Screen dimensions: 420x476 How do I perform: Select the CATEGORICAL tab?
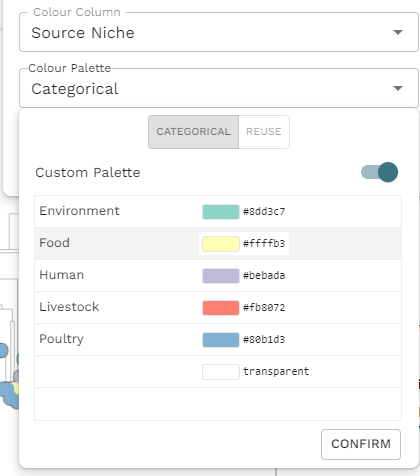[193, 132]
